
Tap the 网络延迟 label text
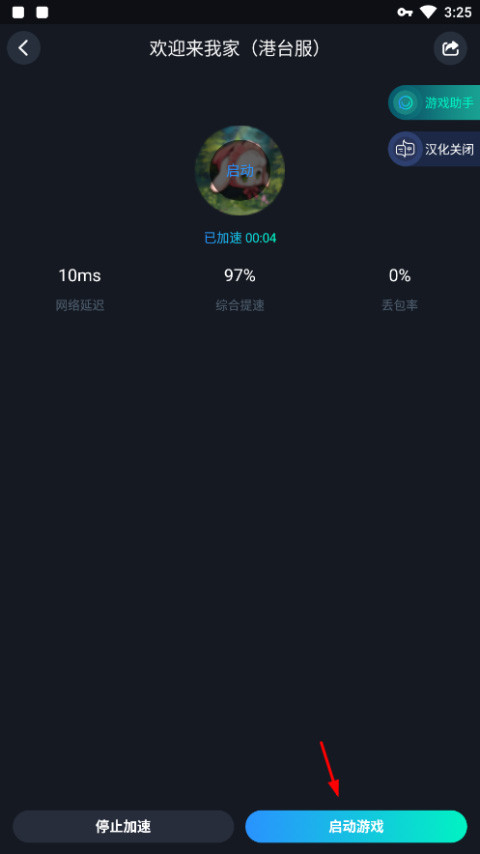(x=80, y=306)
